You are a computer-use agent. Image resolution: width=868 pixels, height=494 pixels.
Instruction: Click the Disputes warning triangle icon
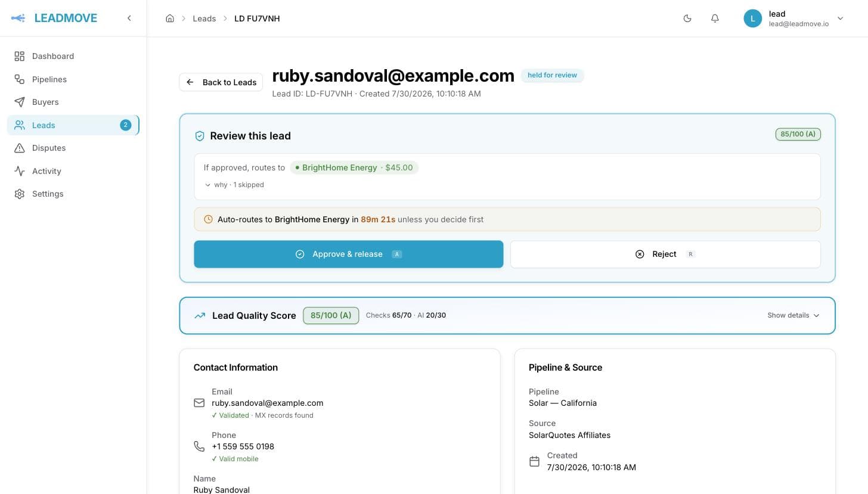coord(20,148)
